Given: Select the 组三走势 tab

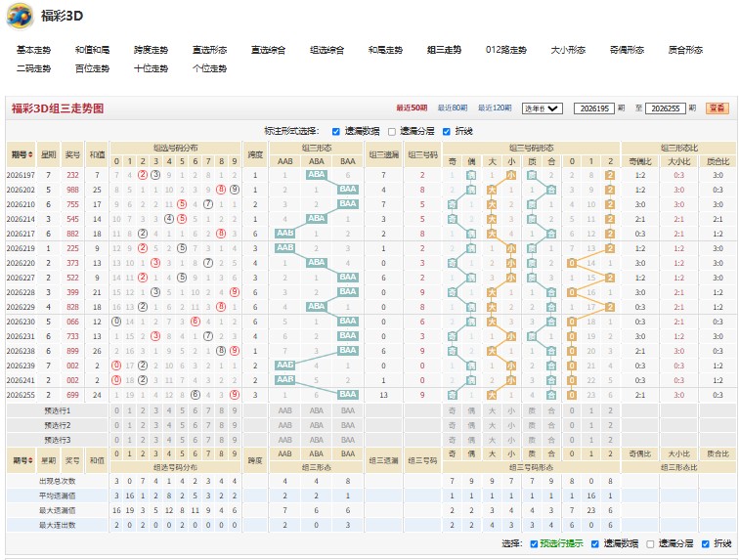Looking at the screenshot, I should click(445, 50).
